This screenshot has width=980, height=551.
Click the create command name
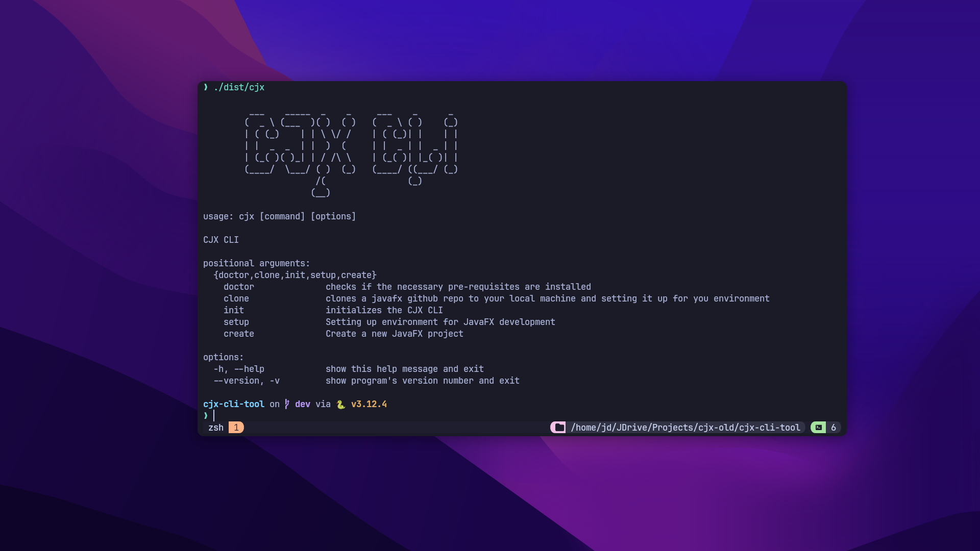[x=239, y=334]
